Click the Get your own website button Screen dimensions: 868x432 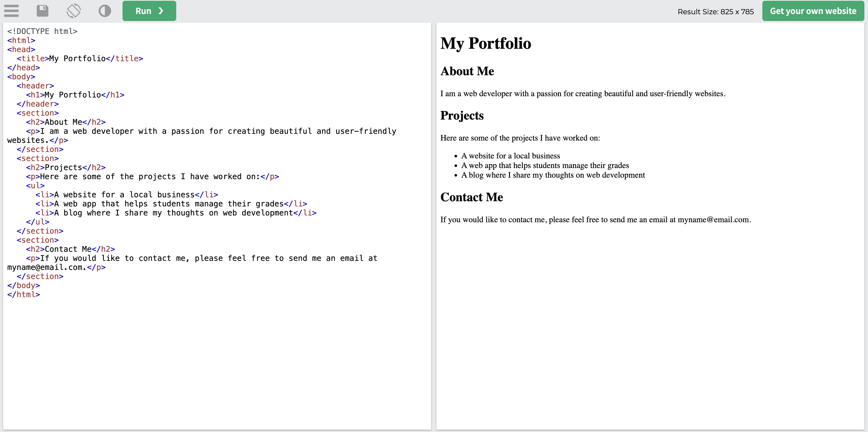tap(813, 11)
